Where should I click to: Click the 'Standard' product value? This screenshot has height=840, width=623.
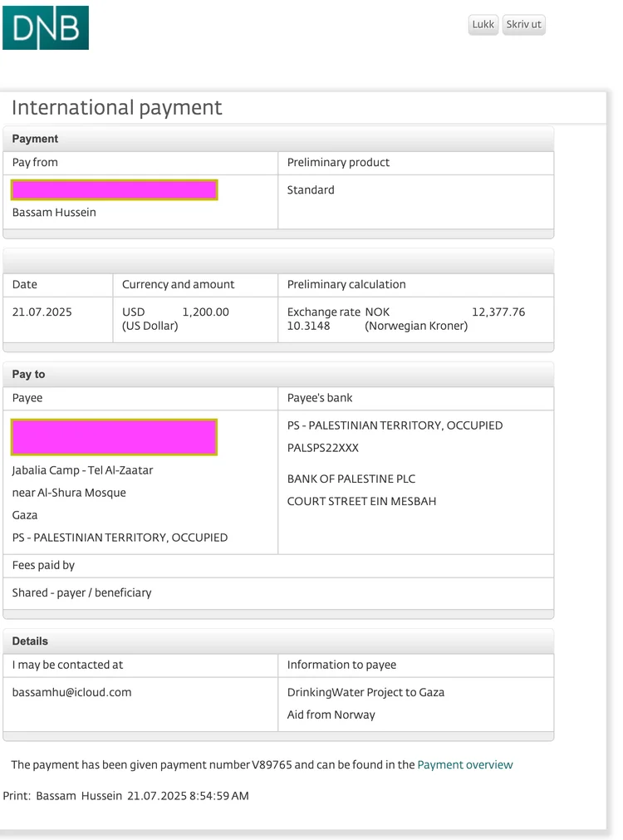coord(311,189)
